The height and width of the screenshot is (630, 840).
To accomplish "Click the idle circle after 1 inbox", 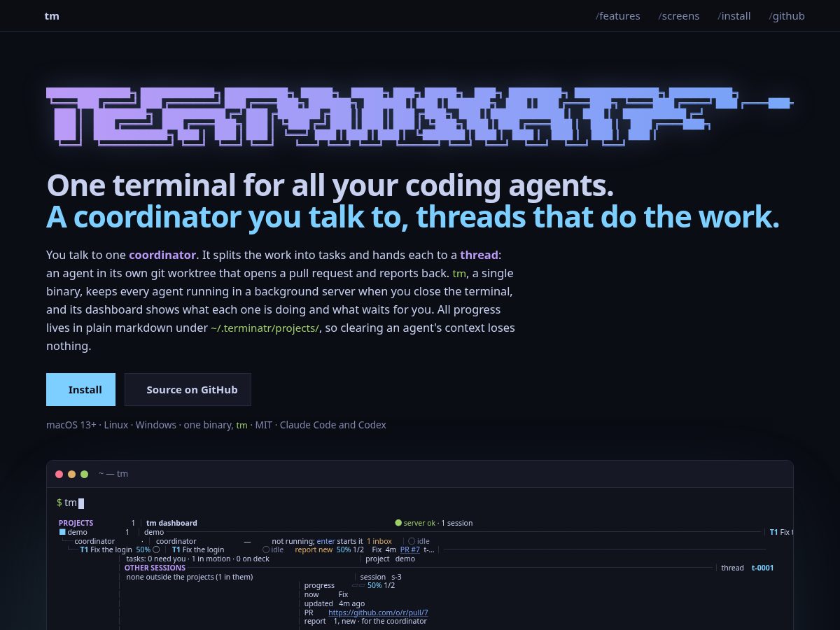I will (412, 541).
